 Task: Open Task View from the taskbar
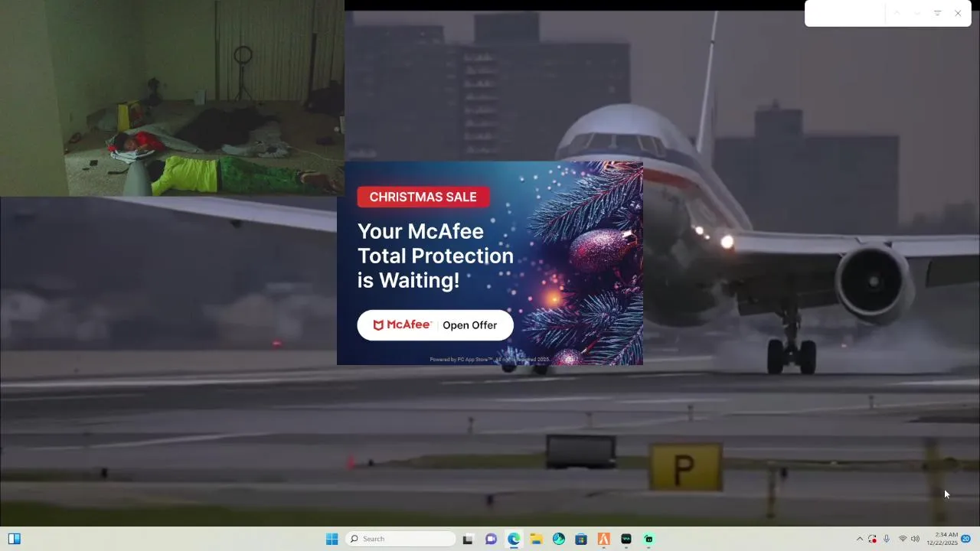pyautogui.click(x=468, y=539)
